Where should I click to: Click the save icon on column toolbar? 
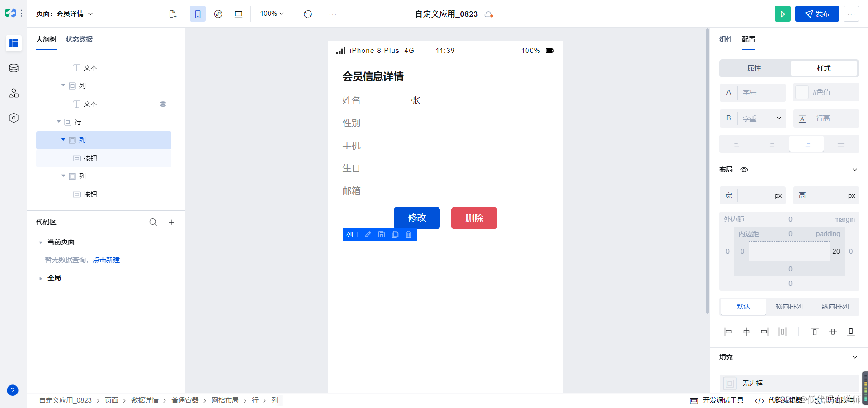[x=382, y=234]
